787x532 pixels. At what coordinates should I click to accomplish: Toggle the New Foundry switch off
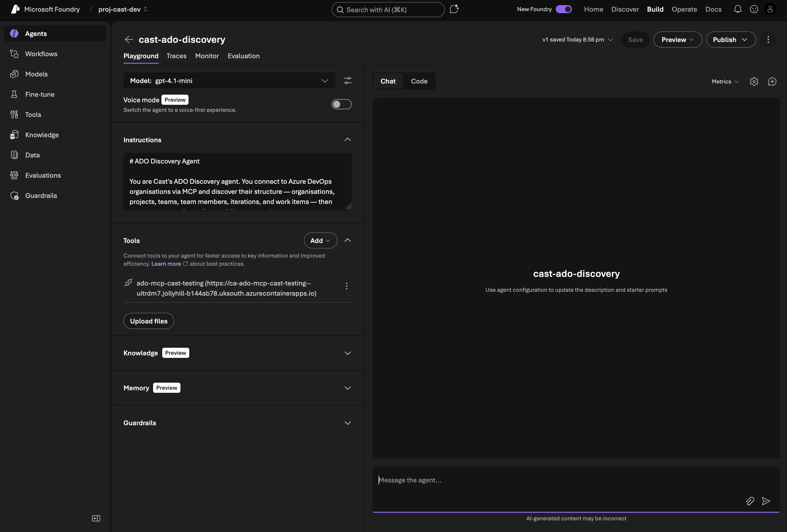click(x=564, y=9)
